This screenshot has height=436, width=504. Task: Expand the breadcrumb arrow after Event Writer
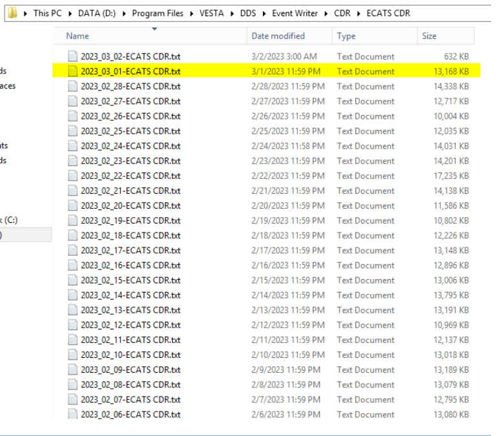pos(326,14)
